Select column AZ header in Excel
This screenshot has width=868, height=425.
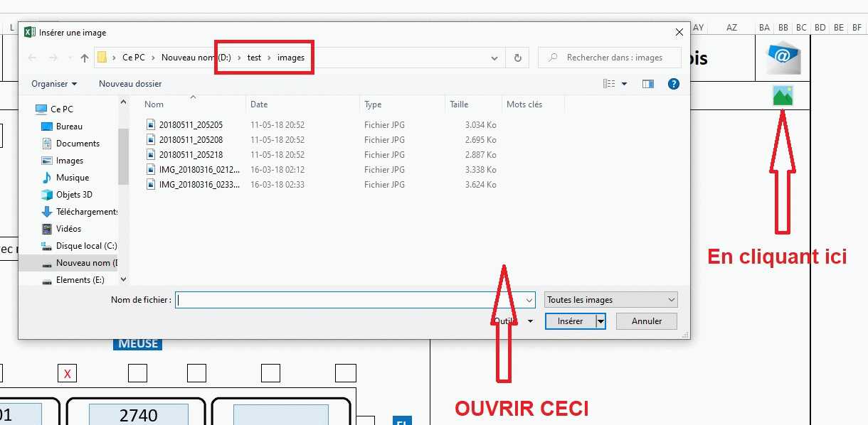tap(732, 27)
